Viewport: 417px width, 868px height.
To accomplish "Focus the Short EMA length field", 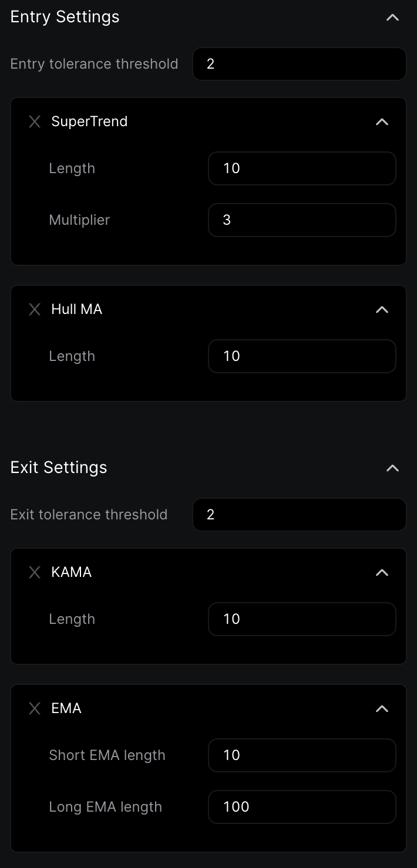I will (302, 755).
